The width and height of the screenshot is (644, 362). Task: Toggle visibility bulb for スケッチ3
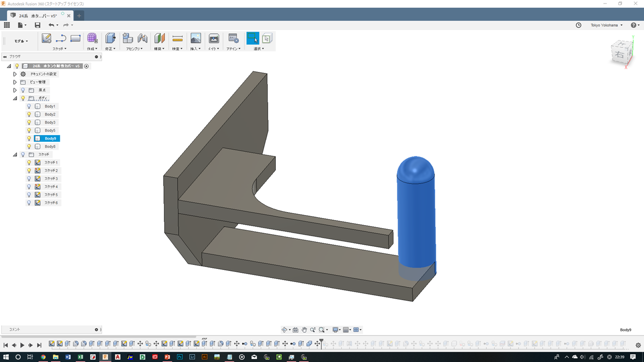coord(29,179)
